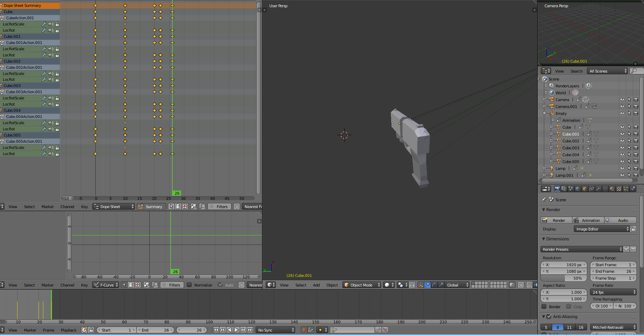Open the Constraints properties tab chain icon
644x335 pixels.
point(591,189)
